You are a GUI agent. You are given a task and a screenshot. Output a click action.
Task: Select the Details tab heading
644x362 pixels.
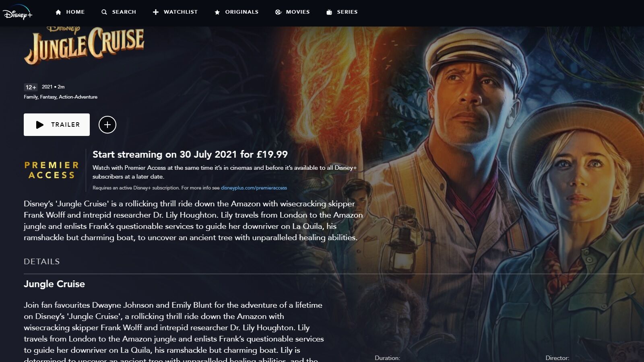[42, 261]
